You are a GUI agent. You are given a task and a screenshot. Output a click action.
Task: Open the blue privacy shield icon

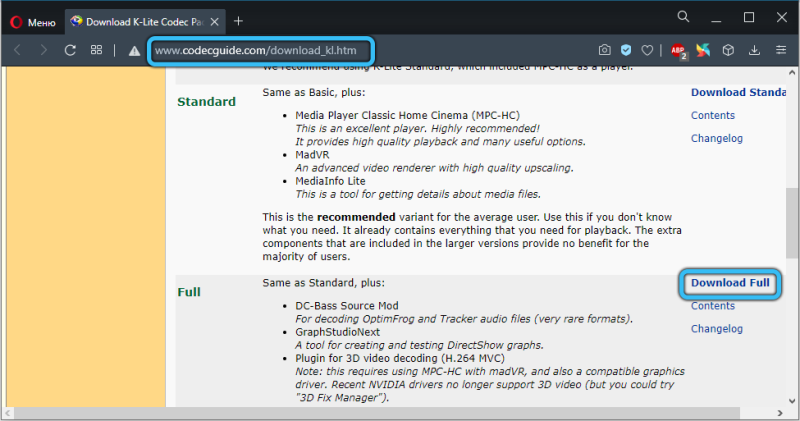pos(626,50)
